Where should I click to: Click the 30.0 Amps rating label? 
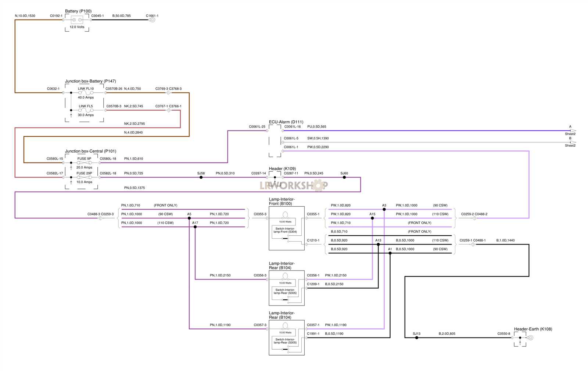click(86, 115)
